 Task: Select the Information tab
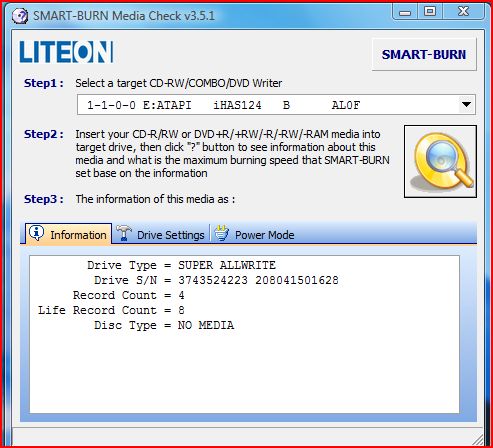69,234
